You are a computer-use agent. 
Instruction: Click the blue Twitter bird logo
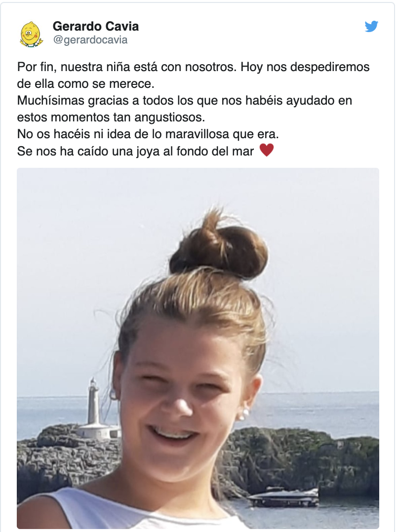[x=371, y=26]
